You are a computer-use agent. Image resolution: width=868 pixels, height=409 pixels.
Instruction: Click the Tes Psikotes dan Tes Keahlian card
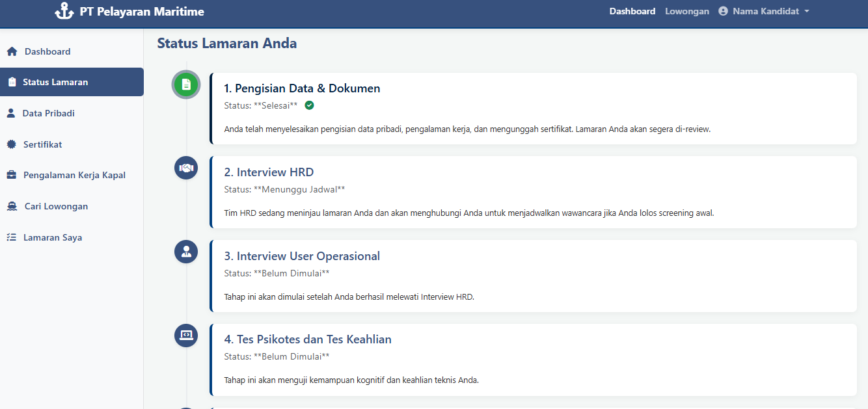(532, 360)
